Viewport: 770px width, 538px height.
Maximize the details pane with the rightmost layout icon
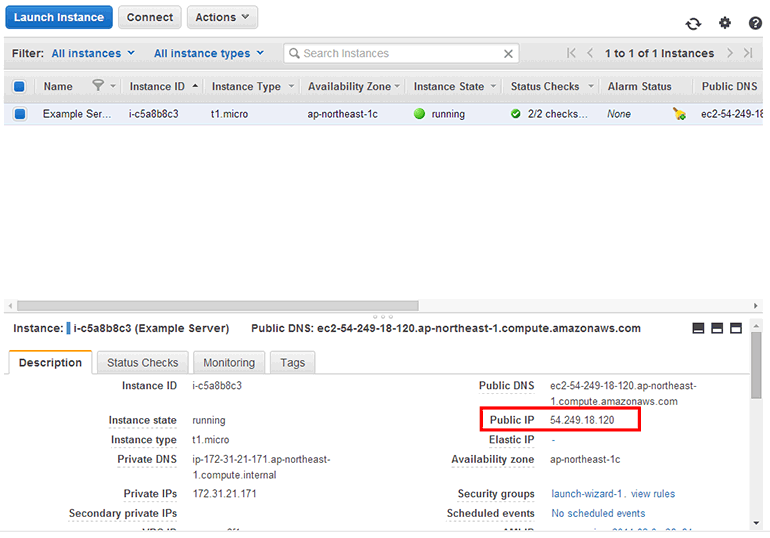click(736, 328)
